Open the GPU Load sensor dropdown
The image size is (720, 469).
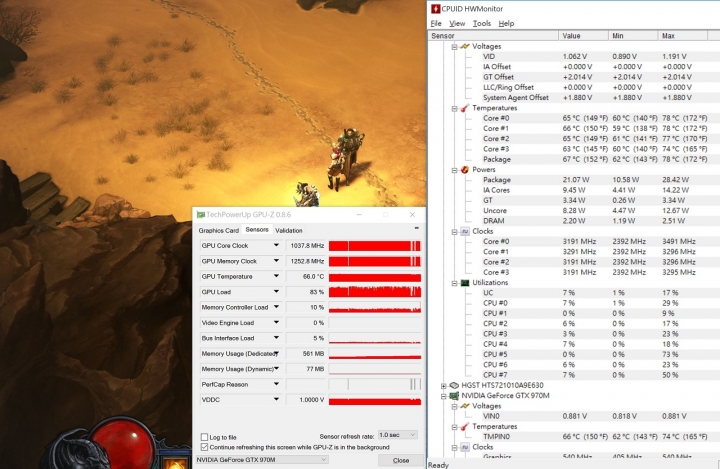pos(276,292)
